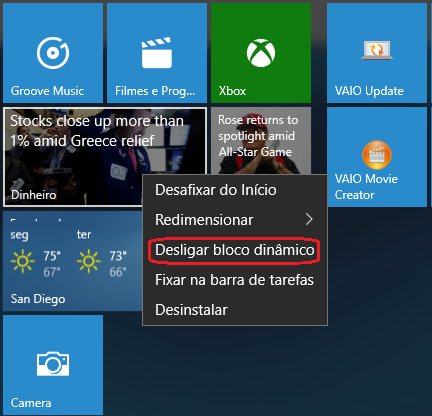The height and width of the screenshot is (416, 432).
Task: Open the Groove Music tile
Action: point(53,53)
